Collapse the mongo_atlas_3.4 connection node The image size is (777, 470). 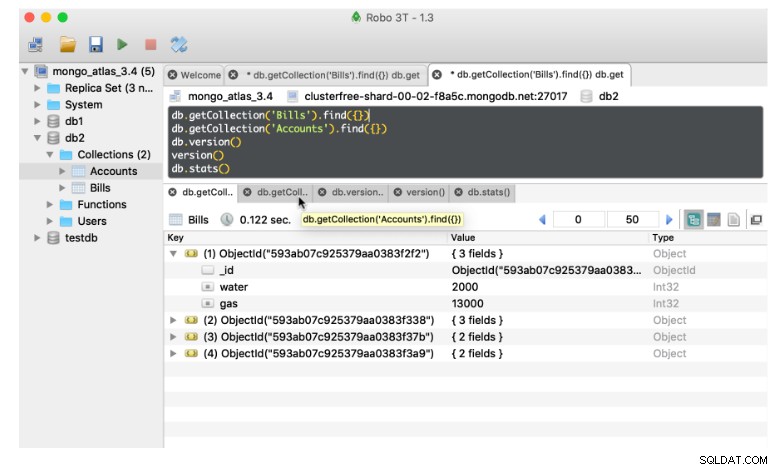pyautogui.click(x=25, y=71)
